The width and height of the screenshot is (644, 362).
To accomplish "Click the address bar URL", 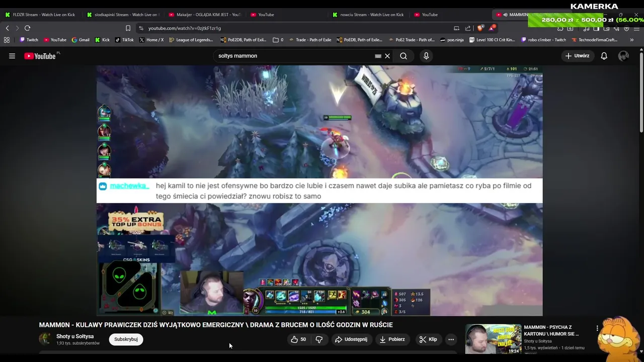I will [x=185, y=28].
